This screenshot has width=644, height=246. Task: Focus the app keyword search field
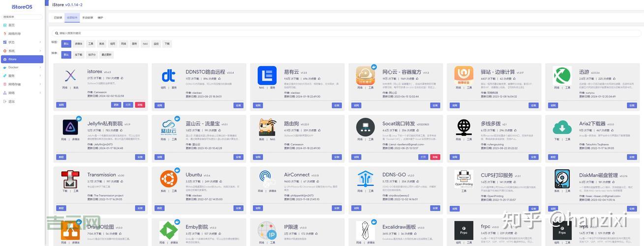tap(347, 33)
